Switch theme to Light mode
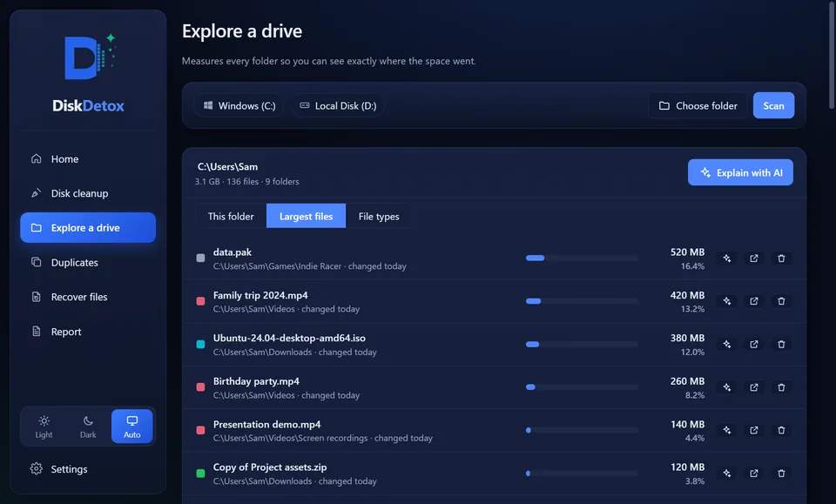 (44, 427)
